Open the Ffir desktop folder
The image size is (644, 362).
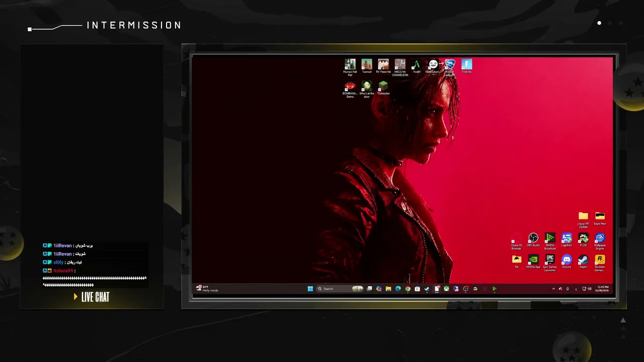517,261
